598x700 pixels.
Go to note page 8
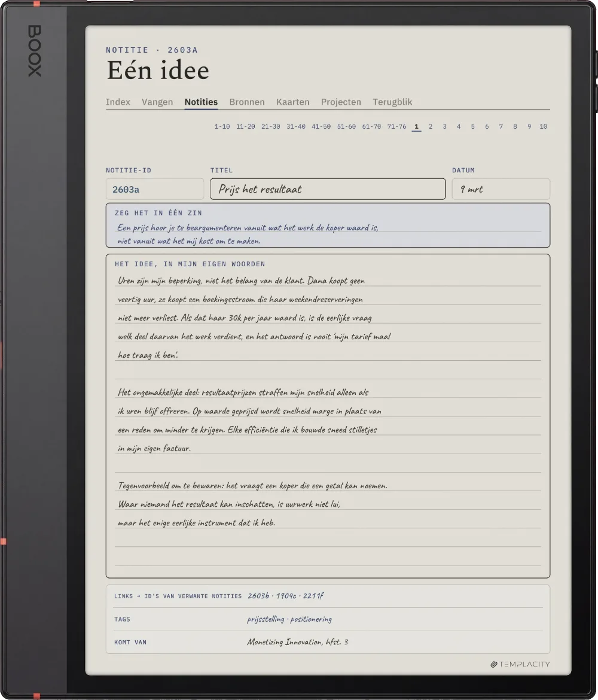515,126
